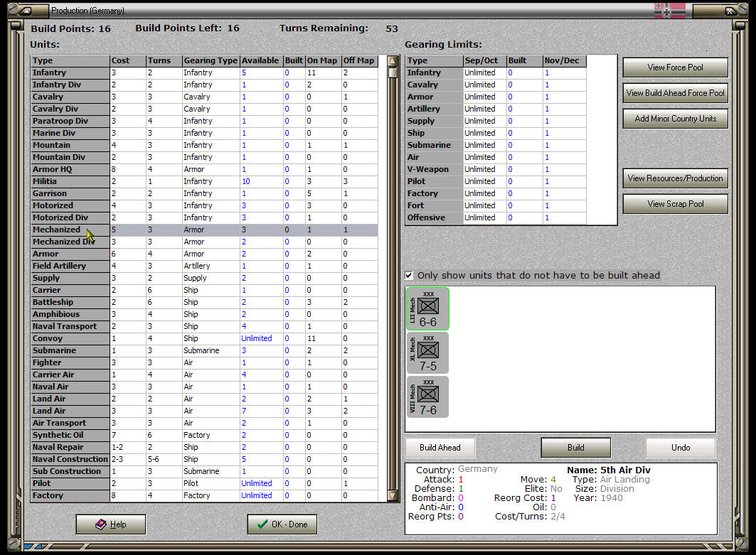Select the Motorized Div row

click(204, 217)
